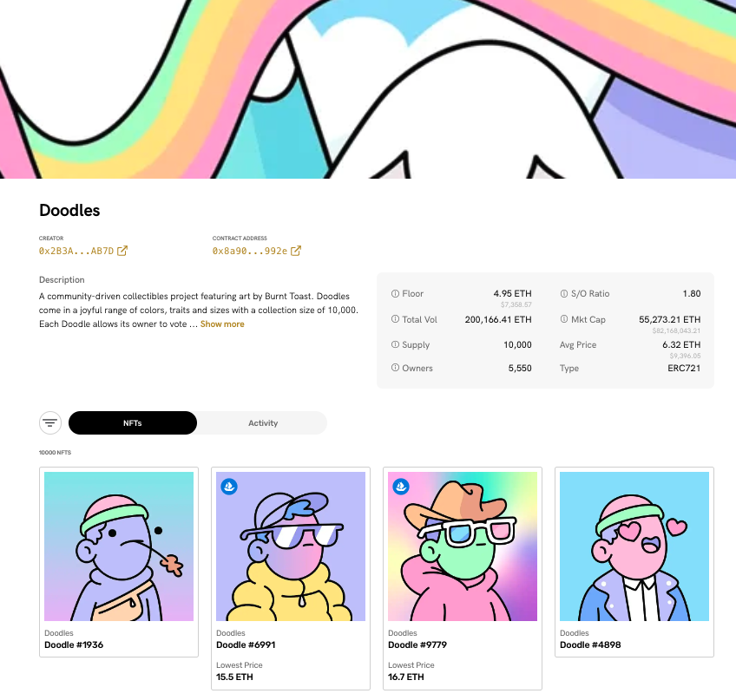Click the Floor info icon
This screenshot has height=700, width=736.
(x=395, y=294)
